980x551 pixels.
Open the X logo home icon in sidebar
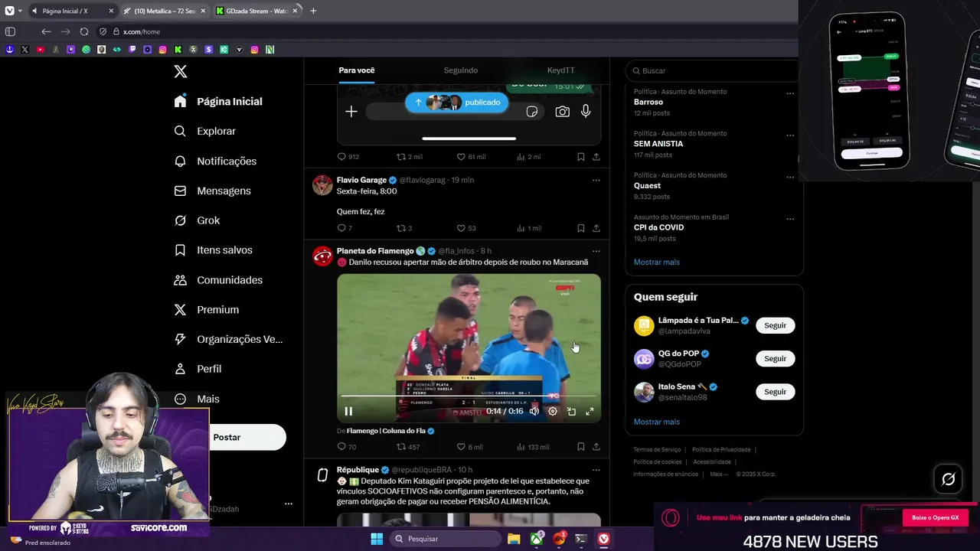click(x=181, y=72)
